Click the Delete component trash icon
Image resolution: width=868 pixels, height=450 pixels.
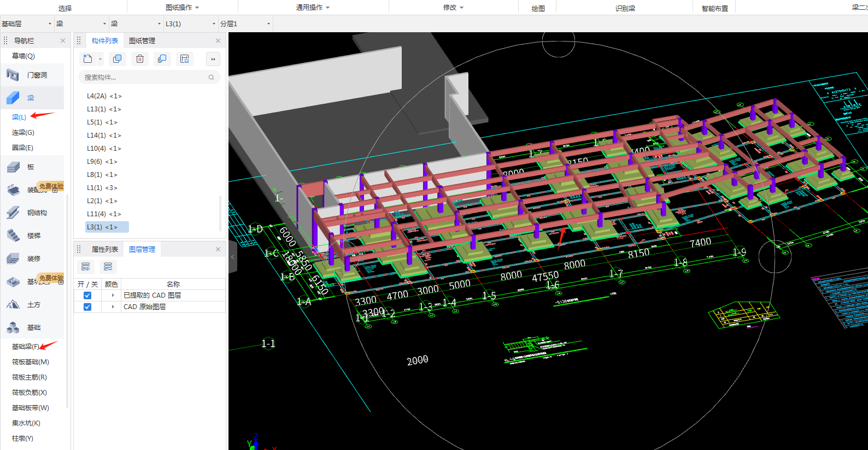[140, 59]
